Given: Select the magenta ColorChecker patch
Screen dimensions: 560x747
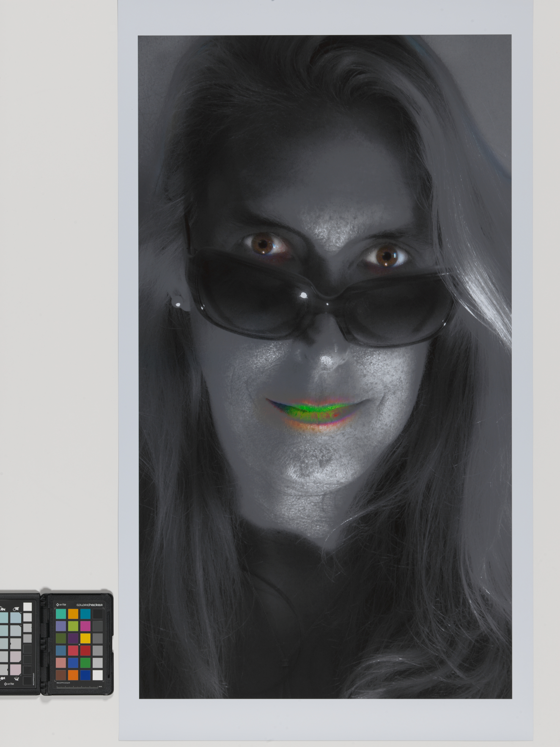Looking at the screenshot, I should point(85,626).
